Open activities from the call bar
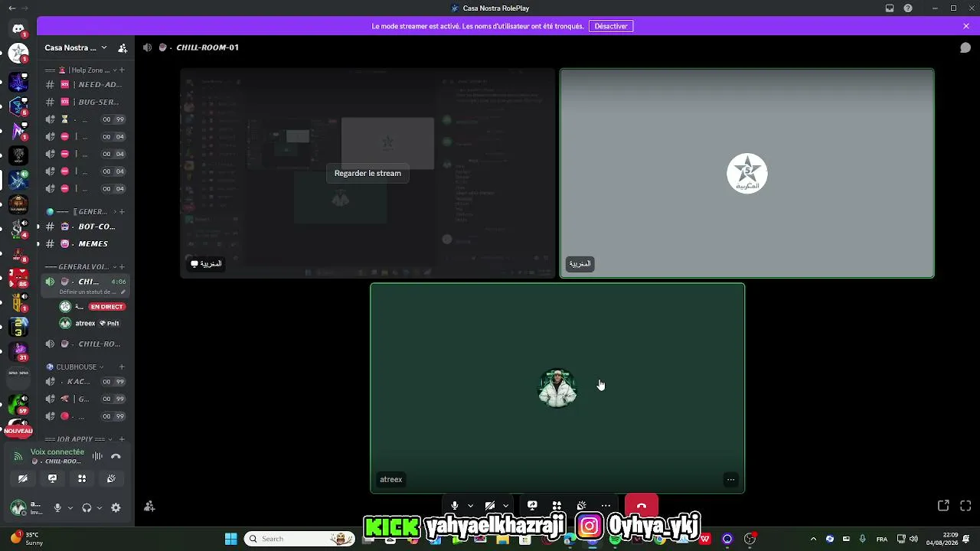This screenshot has width=980, height=551. click(x=557, y=506)
